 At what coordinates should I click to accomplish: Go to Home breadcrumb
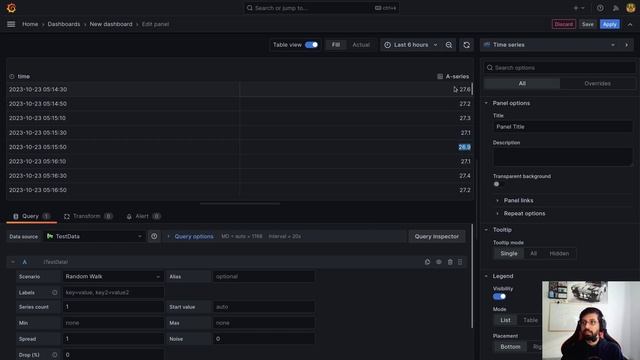pos(30,24)
